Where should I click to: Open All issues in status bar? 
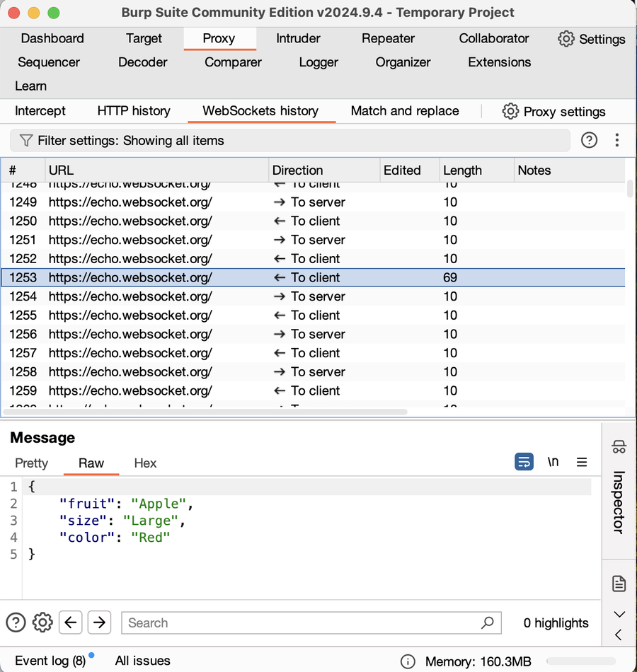tap(142, 661)
